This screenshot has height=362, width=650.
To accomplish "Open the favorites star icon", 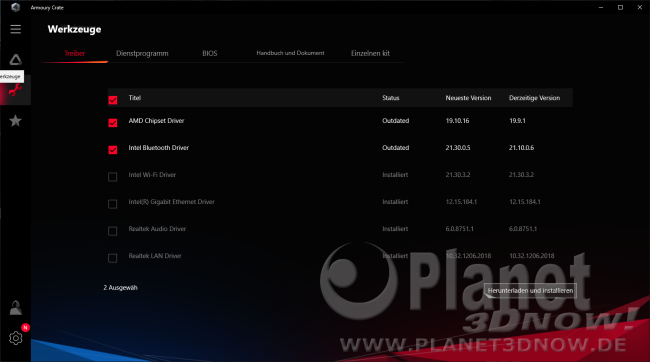I will [x=15, y=121].
